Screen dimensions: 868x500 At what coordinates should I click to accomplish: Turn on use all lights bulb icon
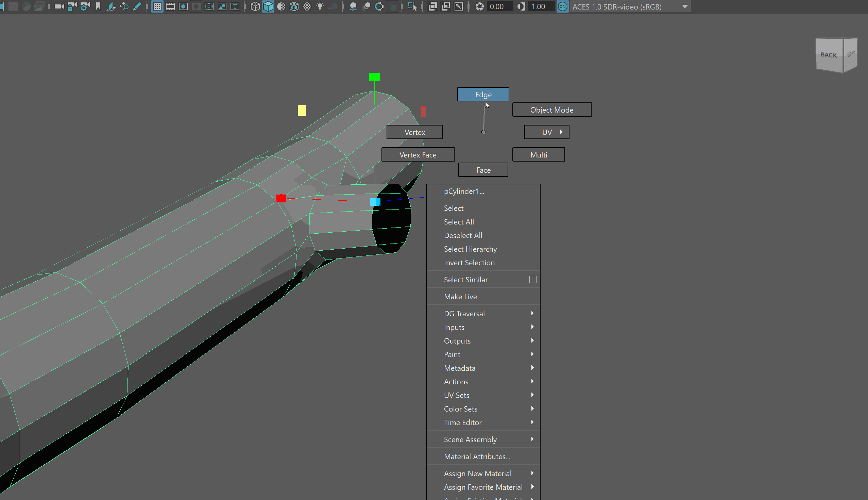point(320,6)
